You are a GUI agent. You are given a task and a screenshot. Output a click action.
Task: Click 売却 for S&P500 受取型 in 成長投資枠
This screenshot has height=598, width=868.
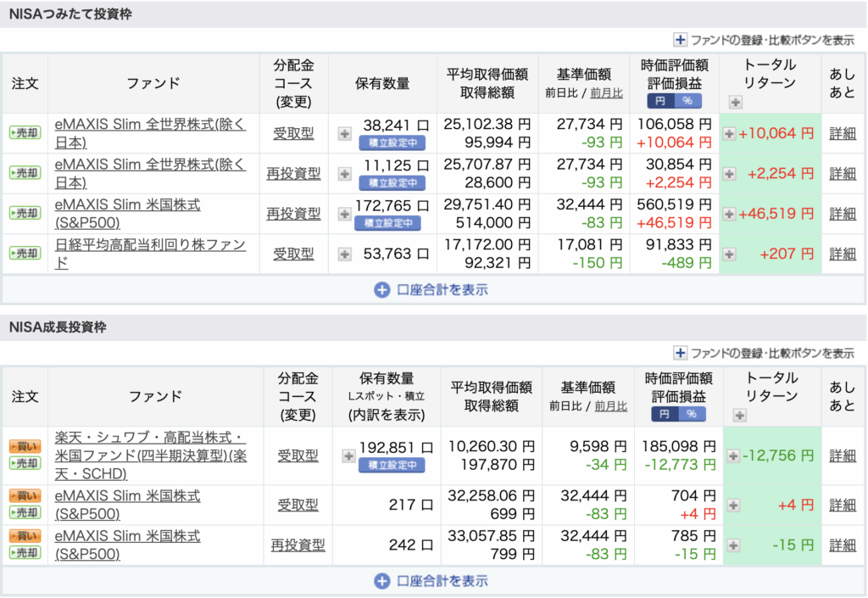click(x=25, y=512)
